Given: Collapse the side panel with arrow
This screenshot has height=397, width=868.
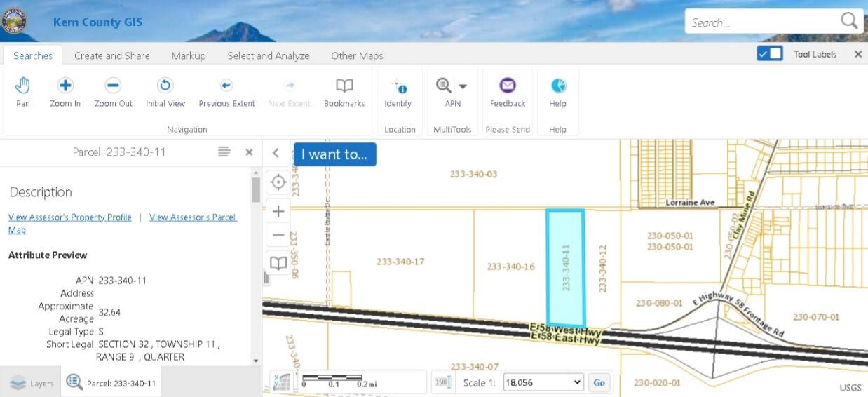Looking at the screenshot, I should point(276,153).
